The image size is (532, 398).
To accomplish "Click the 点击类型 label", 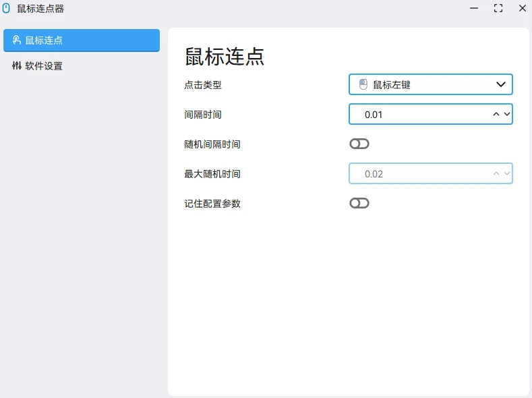I will point(203,85).
